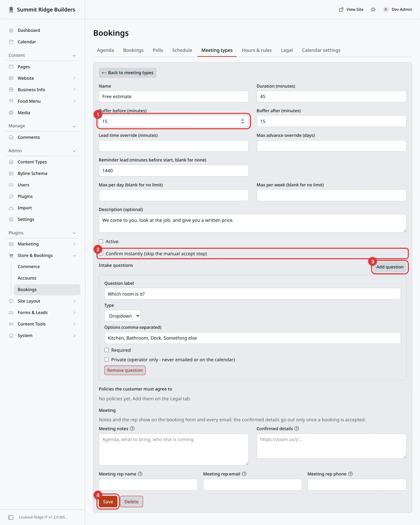Image resolution: width=420 pixels, height=525 pixels.
Task: Open the question Type dropdown
Action: coord(122,316)
